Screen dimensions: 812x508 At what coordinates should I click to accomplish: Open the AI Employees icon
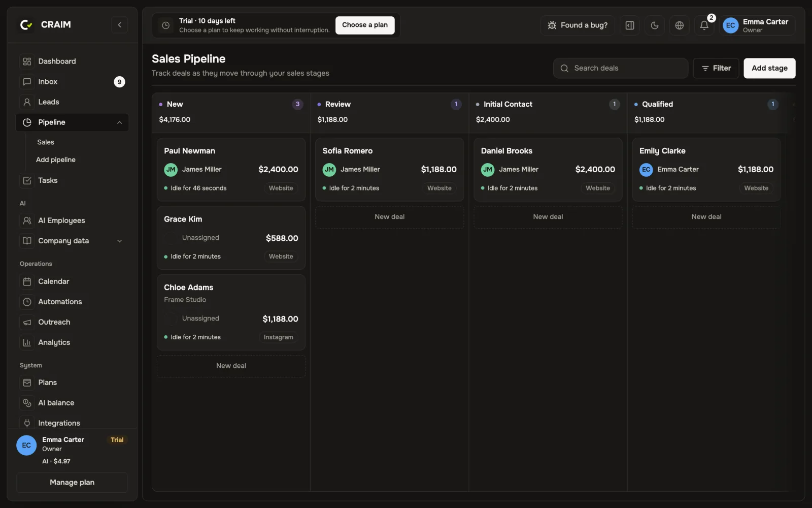pyautogui.click(x=27, y=220)
